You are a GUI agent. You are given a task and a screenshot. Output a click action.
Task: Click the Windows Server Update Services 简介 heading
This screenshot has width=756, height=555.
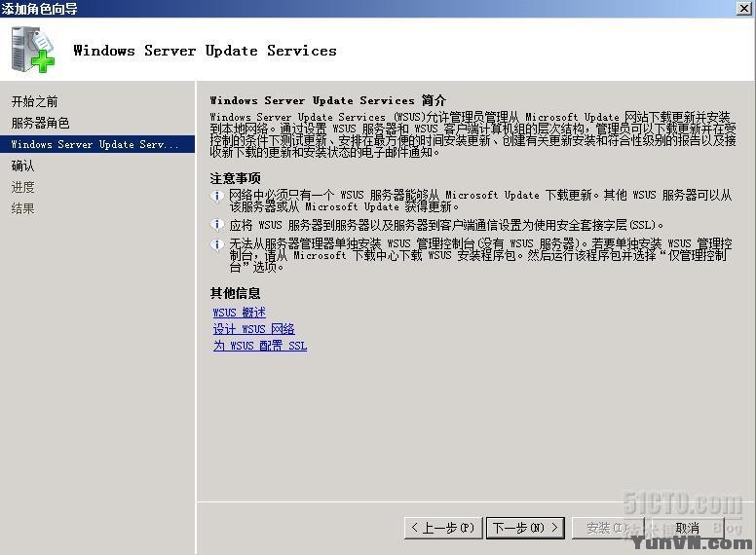328,100
